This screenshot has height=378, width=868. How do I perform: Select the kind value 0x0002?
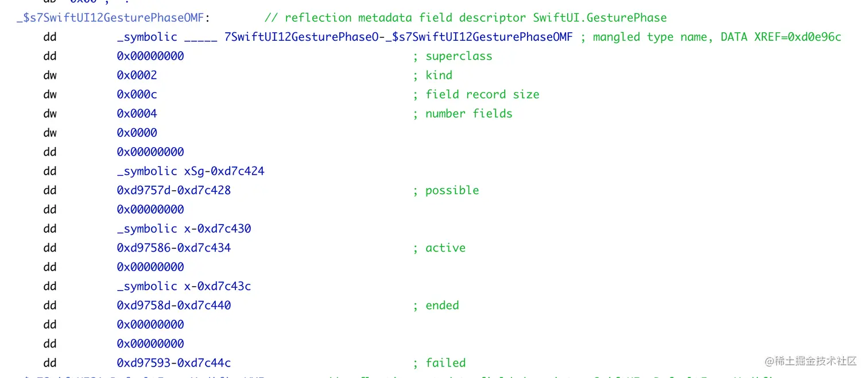(x=137, y=75)
